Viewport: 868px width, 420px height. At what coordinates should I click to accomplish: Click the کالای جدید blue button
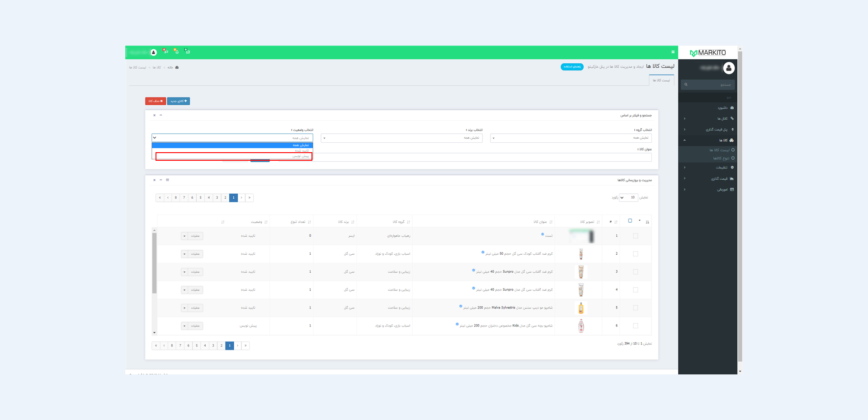[x=179, y=101]
